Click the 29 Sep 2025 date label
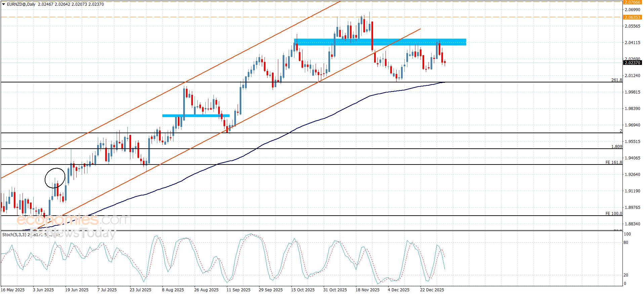This screenshot has width=644, height=294. [271, 290]
